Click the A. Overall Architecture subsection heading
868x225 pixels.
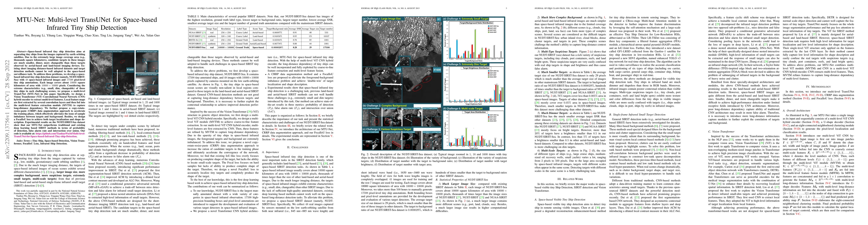(797, 110)
